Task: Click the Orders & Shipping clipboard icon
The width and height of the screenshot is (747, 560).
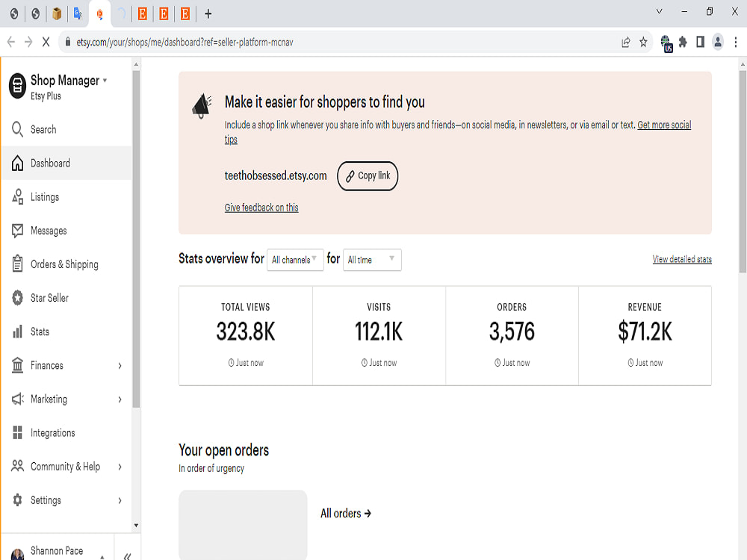Action: (x=17, y=264)
